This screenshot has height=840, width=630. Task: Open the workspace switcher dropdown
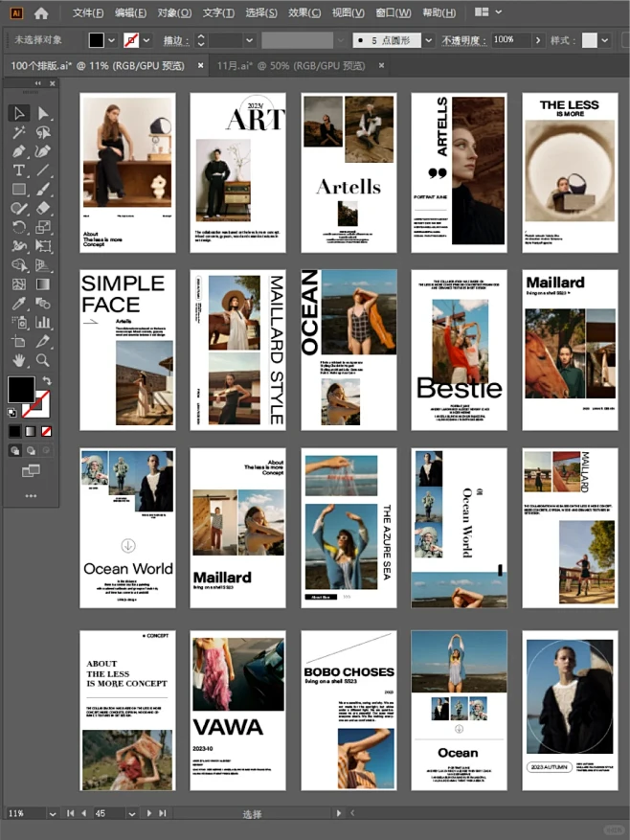[x=498, y=11]
